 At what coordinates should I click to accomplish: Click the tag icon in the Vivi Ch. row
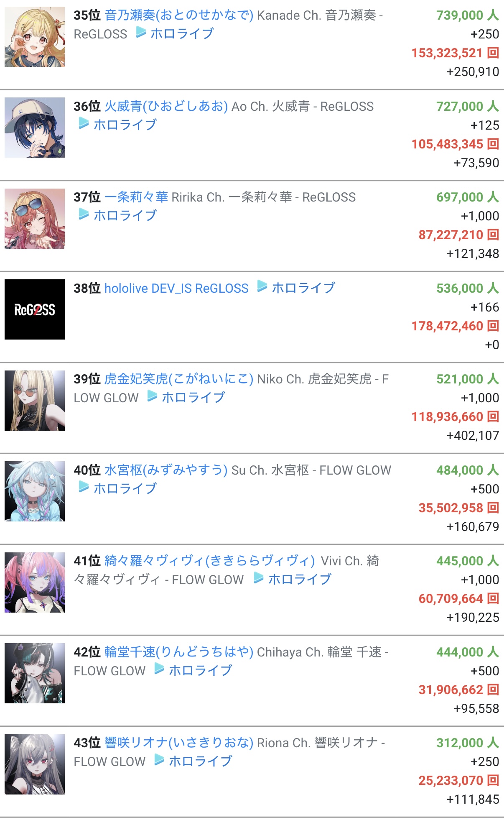[x=259, y=578]
